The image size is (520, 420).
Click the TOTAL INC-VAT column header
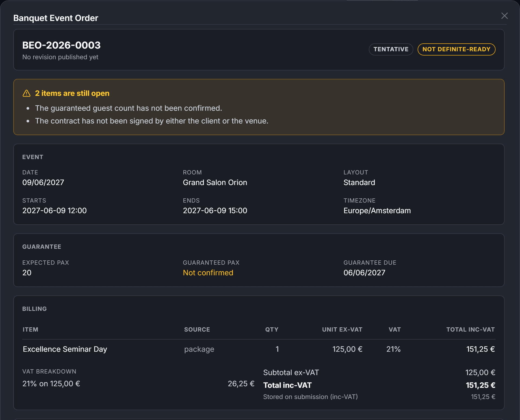tap(470, 329)
